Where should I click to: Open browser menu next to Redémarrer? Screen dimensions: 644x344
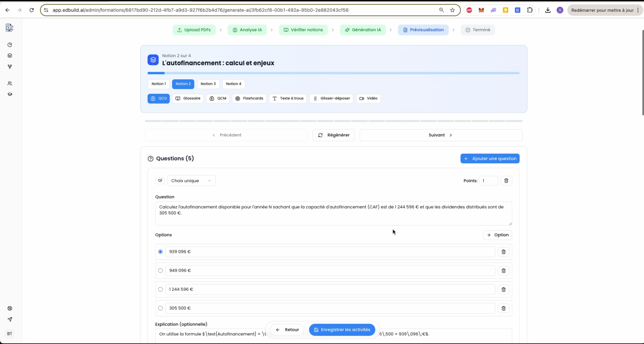click(638, 10)
